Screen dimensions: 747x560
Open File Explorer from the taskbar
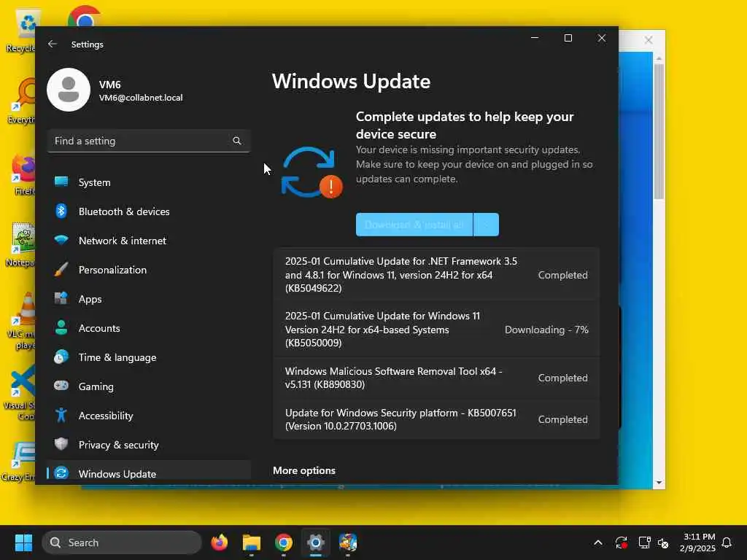tap(252, 542)
